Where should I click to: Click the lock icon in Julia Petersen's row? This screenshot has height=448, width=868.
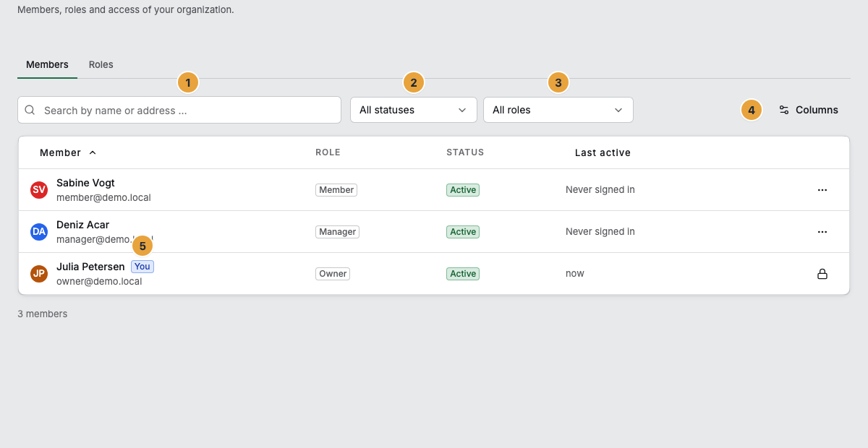pos(822,274)
